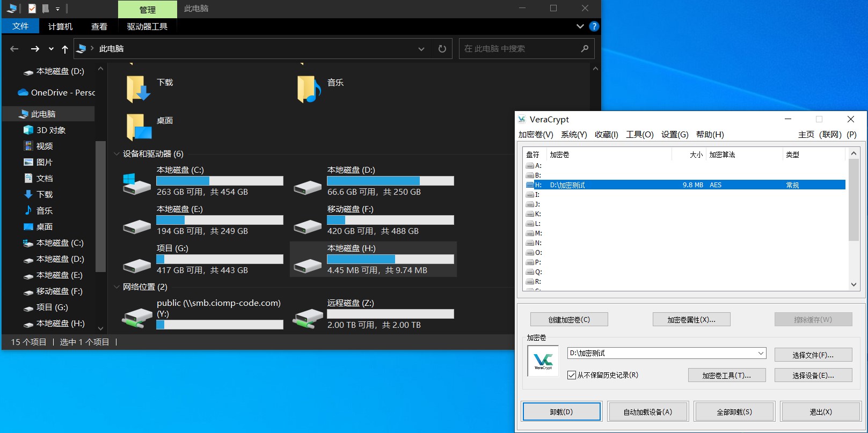868x433 pixels.
Task: Open the 桌面 folder icon in Explorer
Action: tap(138, 127)
